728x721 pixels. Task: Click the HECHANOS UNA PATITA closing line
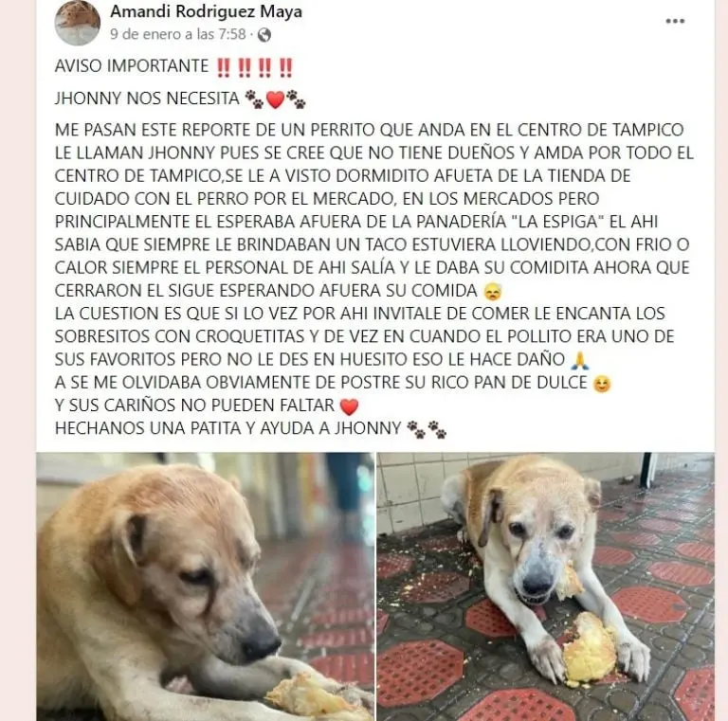coord(227,428)
